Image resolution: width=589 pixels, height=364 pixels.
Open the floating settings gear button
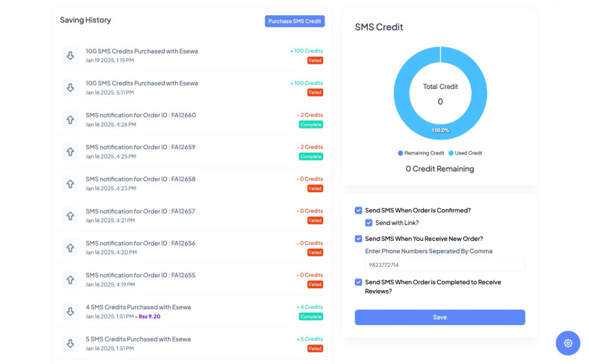(x=568, y=343)
